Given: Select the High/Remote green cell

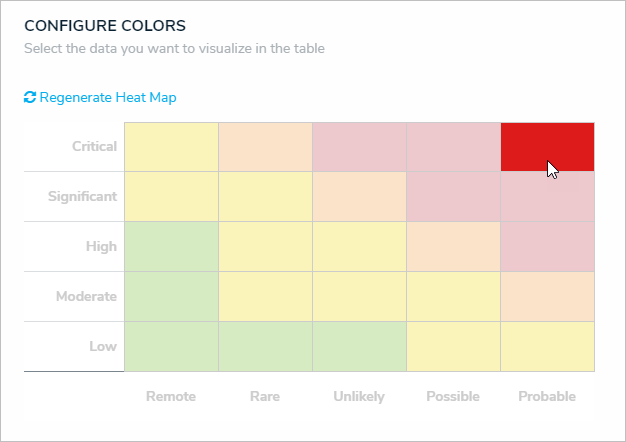Looking at the screenshot, I should 171,246.
